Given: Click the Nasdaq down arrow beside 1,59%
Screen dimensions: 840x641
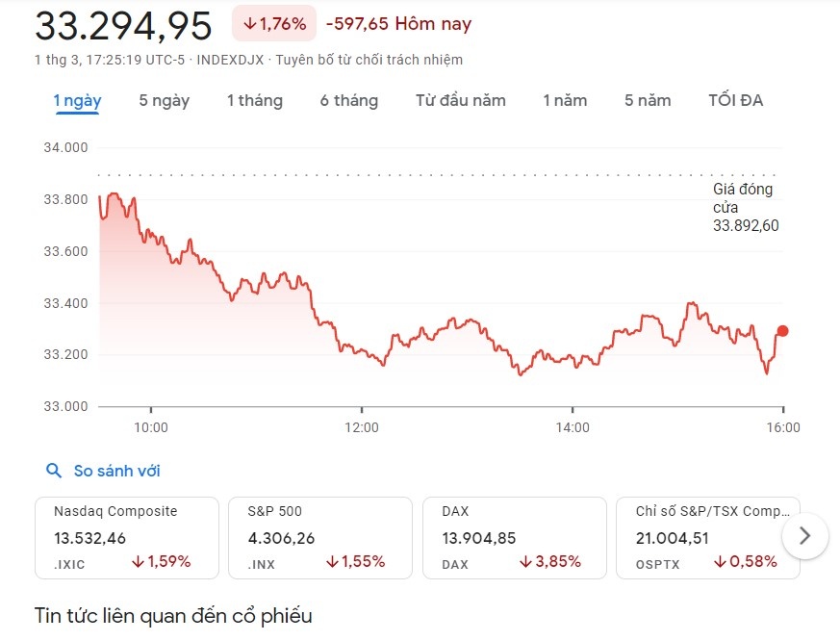Looking at the screenshot, I should click(139, 562).
